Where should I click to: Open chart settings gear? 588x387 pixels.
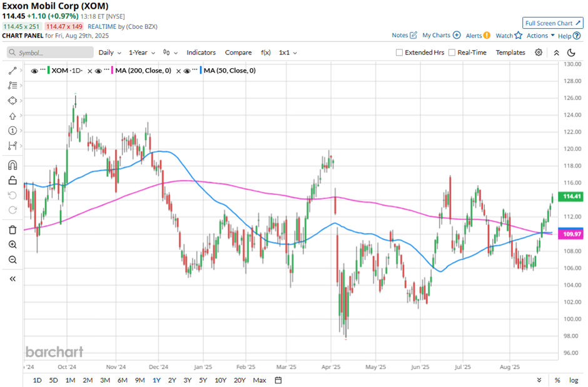[x=539, y=53]
